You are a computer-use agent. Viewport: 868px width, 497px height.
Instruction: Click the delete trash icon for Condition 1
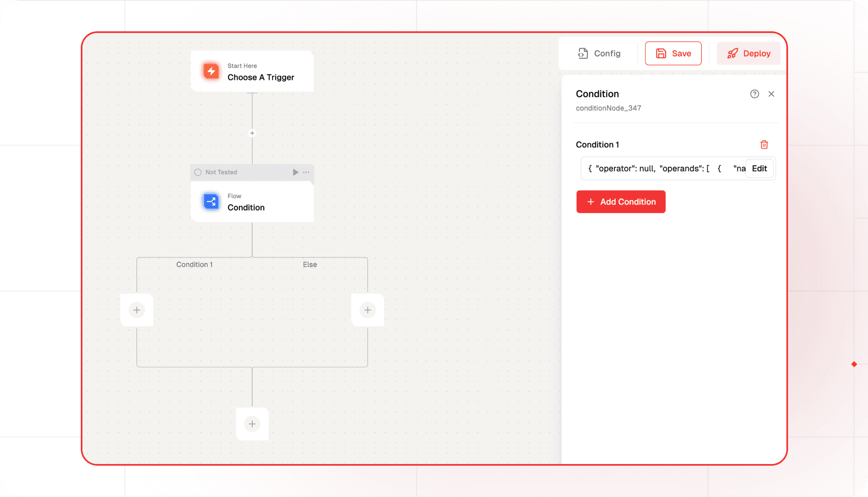point(764,145)
